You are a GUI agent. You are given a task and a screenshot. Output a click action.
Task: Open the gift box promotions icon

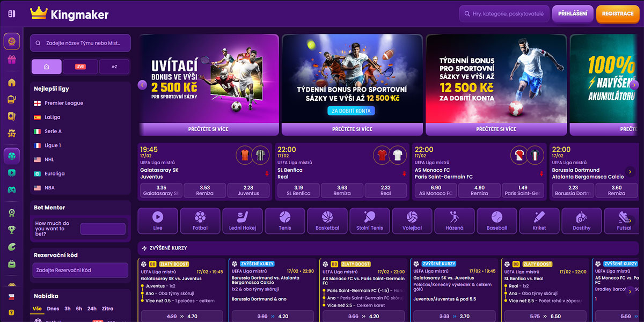pyautogui.click(x=12, y=60)
